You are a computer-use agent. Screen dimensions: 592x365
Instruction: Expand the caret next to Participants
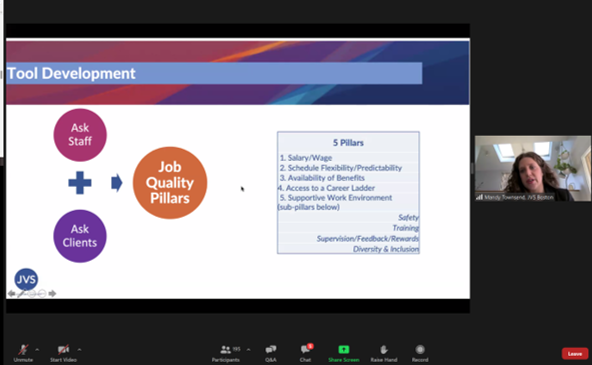pos(248,350)
